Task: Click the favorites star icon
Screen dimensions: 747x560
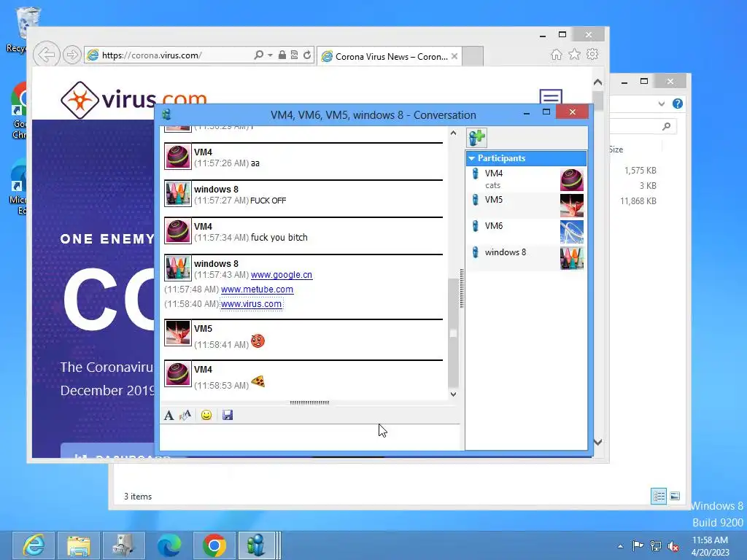Action: point(575,54)
